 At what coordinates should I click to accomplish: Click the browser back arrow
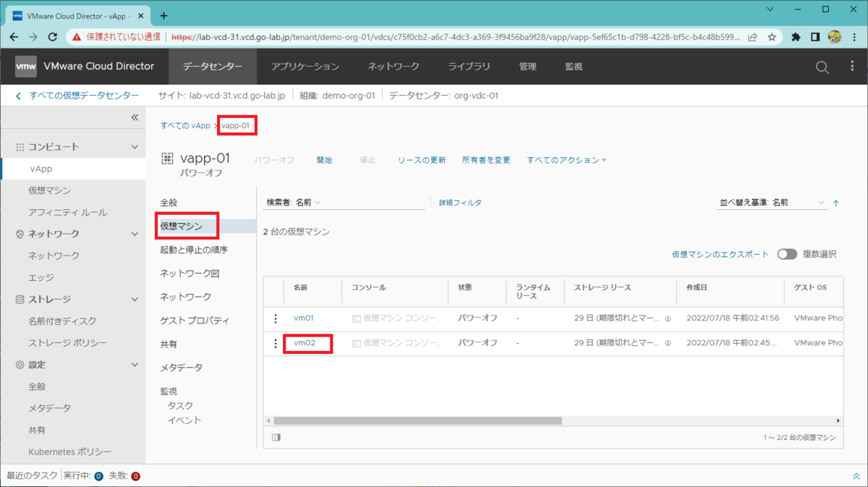coord(14,37)
